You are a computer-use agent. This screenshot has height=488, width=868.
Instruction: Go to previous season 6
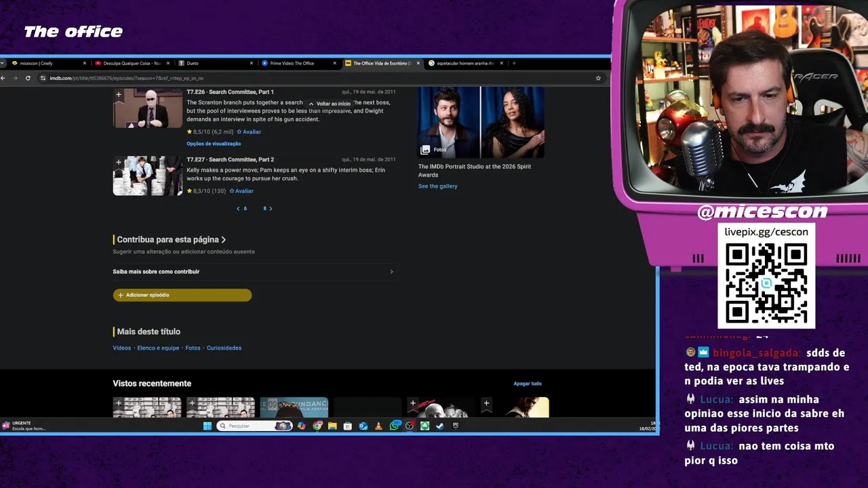(241, 209)
